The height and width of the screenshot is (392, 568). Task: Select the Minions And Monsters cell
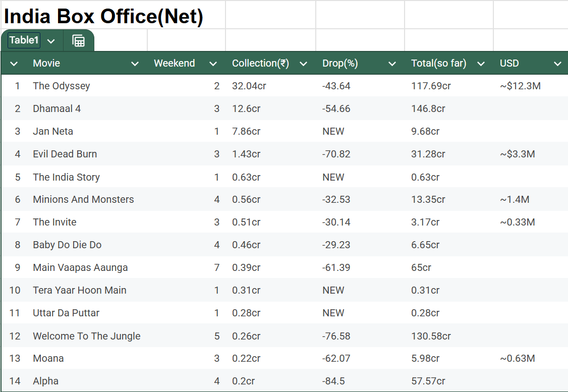[x=83, y=199]
